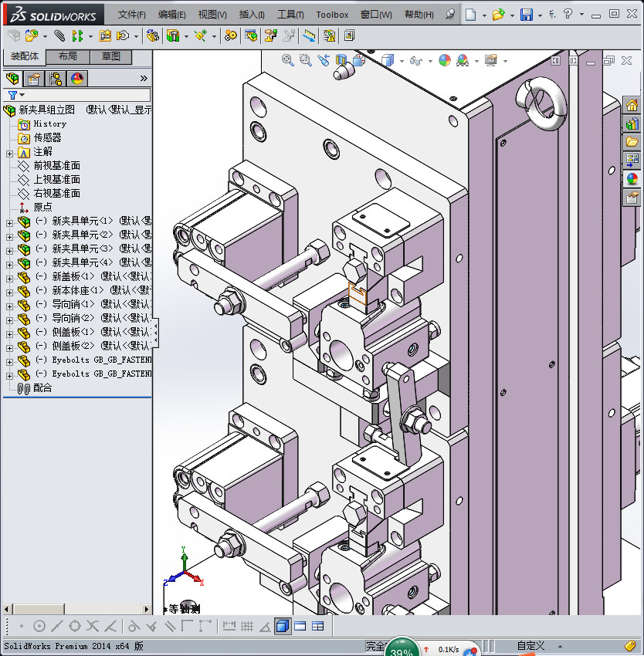The image size is (644, 656).
Task: Open the File Explorer folder task pane icon
Action: (632, 142)
